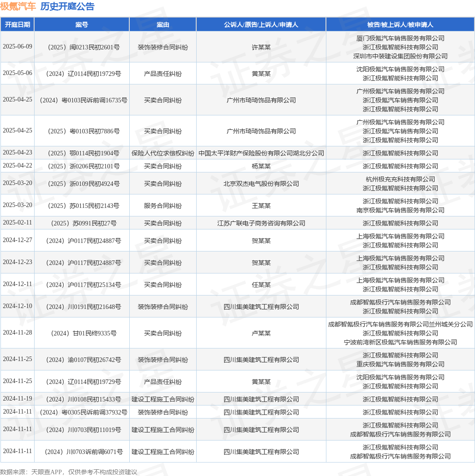Click the date 2025-04-23
Image resolution: width=475 pixels, height=476 pixels.
[x=18, y=152]
